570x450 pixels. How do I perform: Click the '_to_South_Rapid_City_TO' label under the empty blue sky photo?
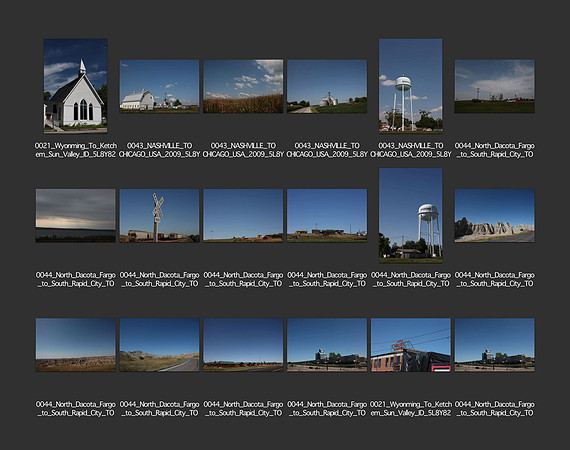243,284
